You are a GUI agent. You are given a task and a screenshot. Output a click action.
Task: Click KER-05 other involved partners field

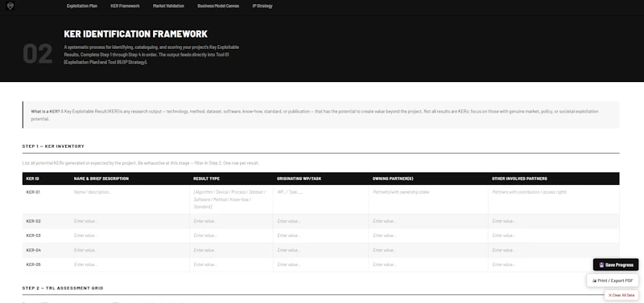pos(554,265)
